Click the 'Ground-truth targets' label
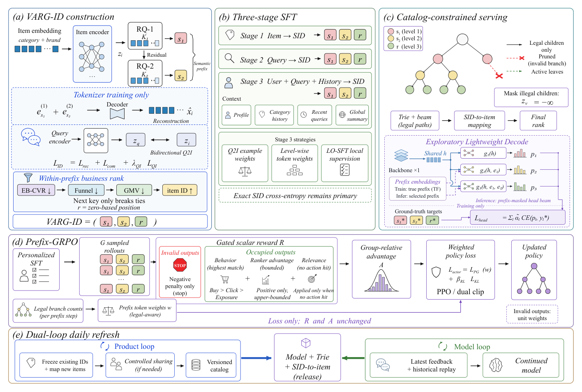This screenshot has width=582, height=392. pos(418,211)
